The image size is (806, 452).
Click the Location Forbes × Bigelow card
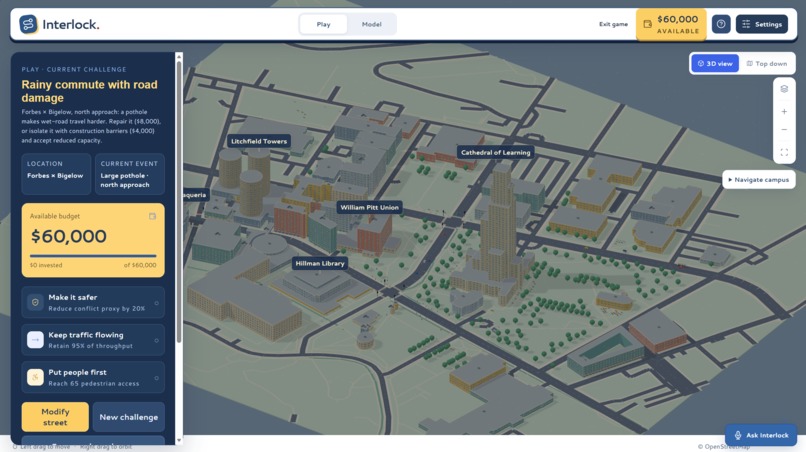click(x=56, y=174)
